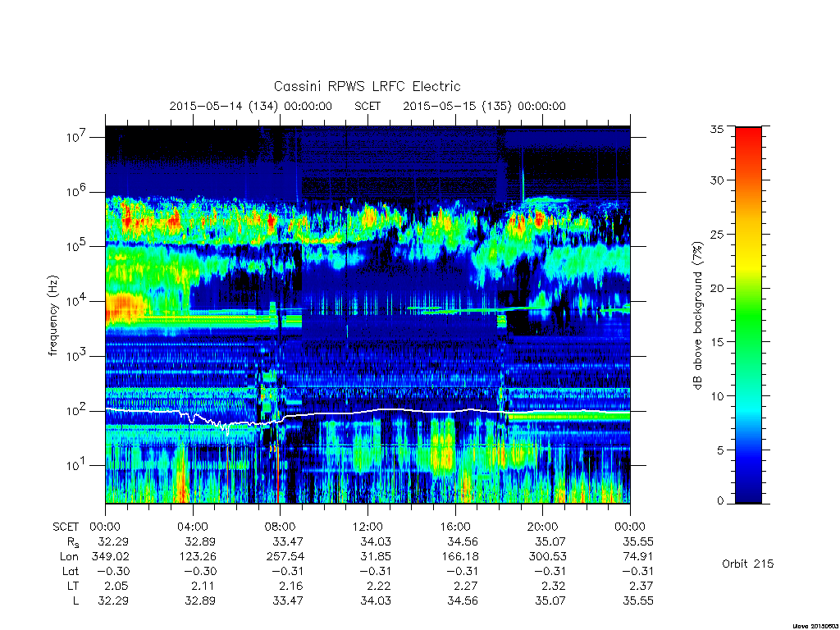Click the 12:00 time tick label
The height and width of the screenshot is (630, 840).
[367, 527]
